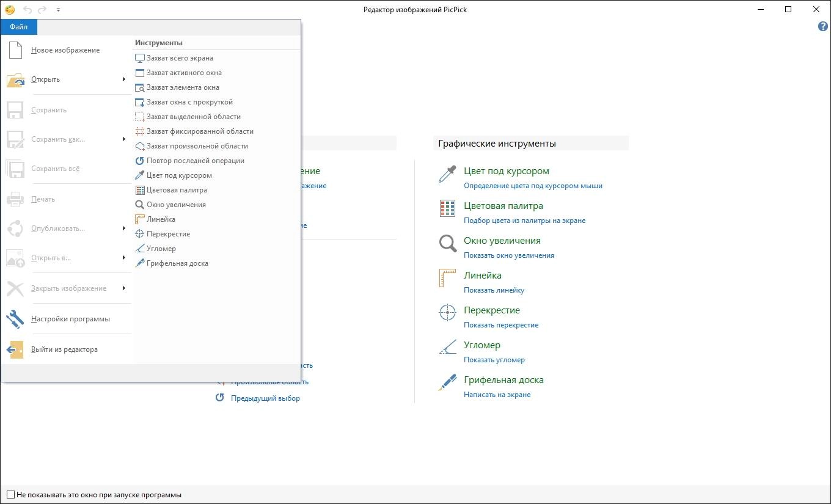Click 'Предыдущий выбор' link
Screen dimensions: 831x504
[x=265, y=398]
